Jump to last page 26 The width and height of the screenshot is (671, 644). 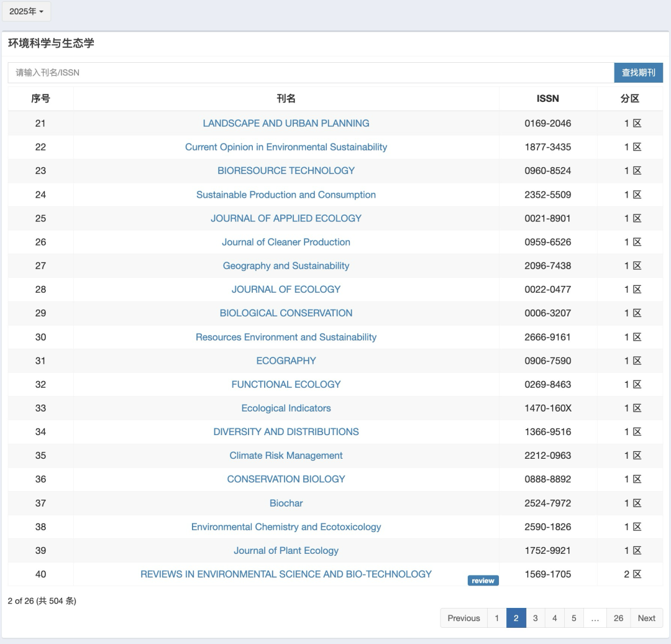(618, 619)
